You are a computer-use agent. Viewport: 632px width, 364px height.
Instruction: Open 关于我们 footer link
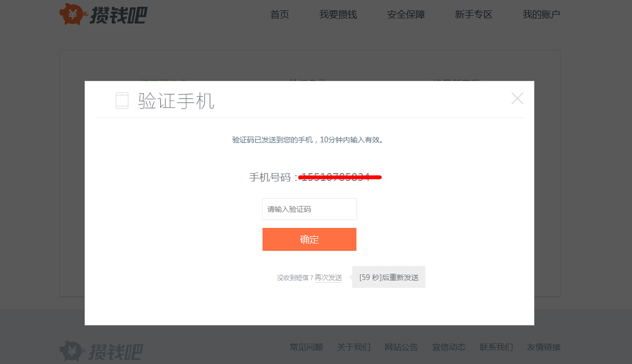(354, 347)
